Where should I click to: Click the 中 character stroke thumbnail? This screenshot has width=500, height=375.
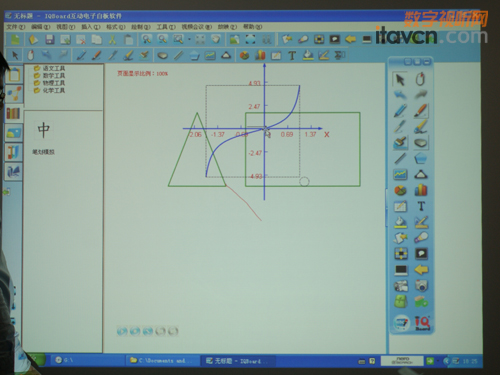pos(44,130)
